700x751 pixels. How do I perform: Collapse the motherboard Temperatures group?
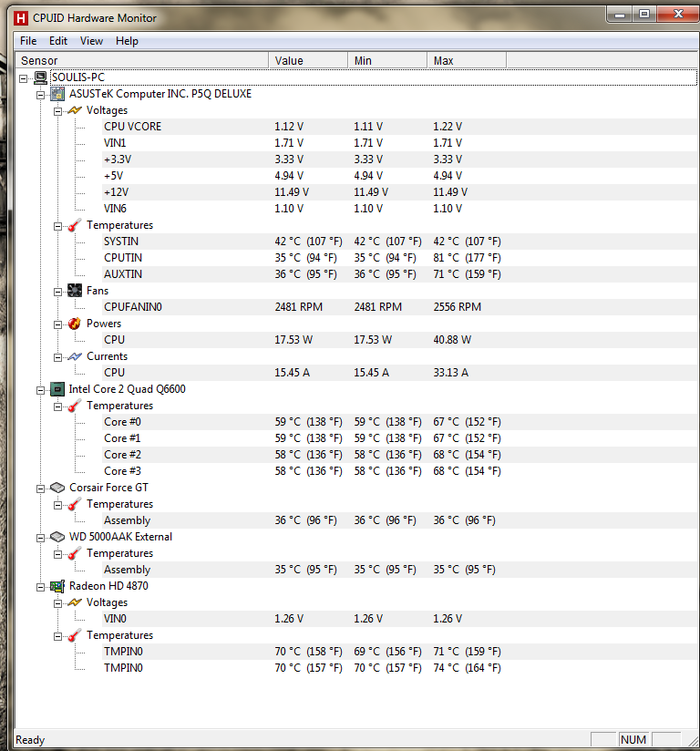58,226
